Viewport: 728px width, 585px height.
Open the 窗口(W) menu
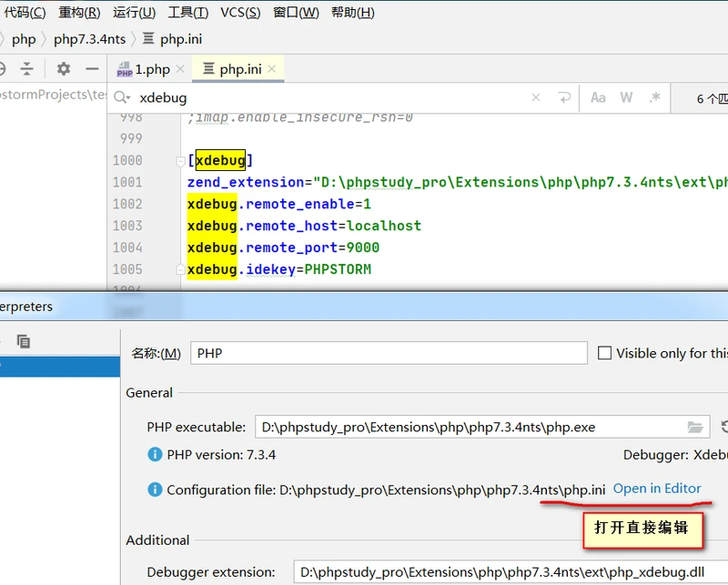tap(297, 13)
